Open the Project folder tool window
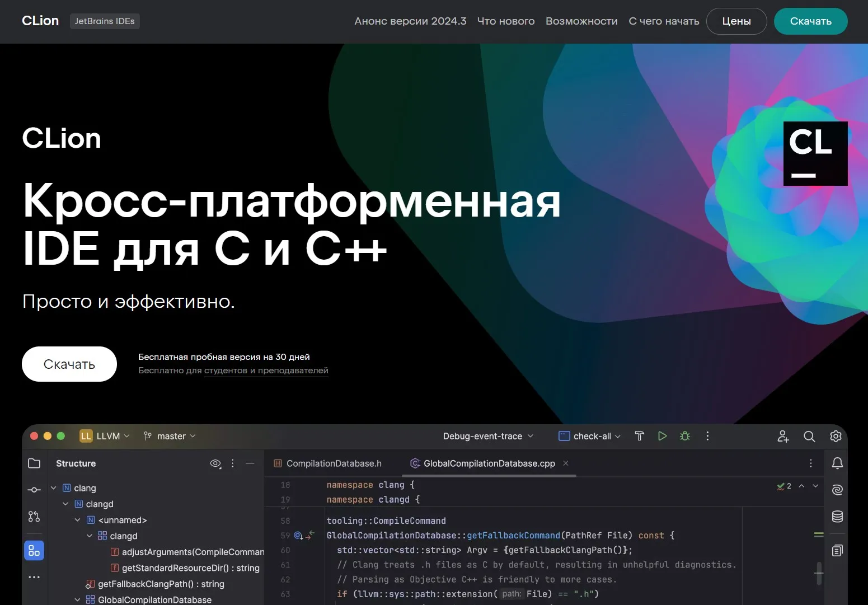The width and height of the screenshot is (868, 605). coord(34,463)
